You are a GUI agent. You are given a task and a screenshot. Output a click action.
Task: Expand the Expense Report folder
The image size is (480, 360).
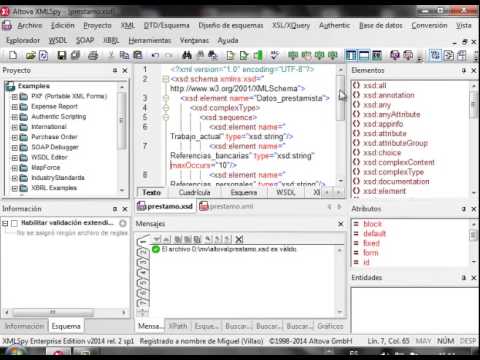(14, 107)
